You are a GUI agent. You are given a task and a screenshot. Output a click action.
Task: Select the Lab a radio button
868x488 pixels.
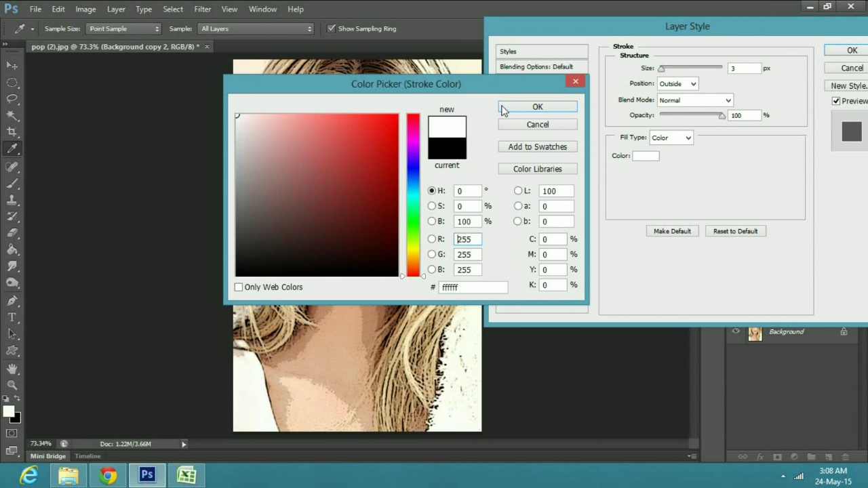pos(518,206)
